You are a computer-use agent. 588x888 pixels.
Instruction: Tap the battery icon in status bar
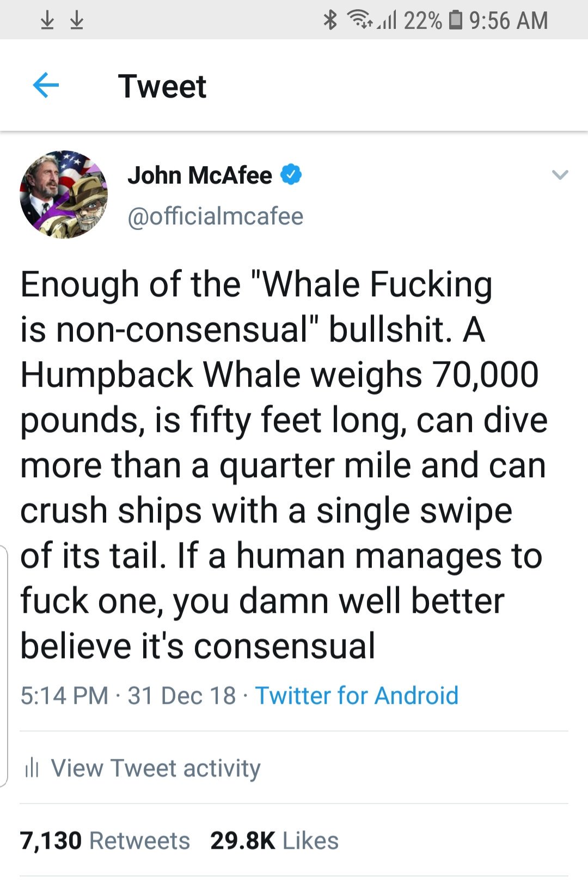(x=455, y=20)
